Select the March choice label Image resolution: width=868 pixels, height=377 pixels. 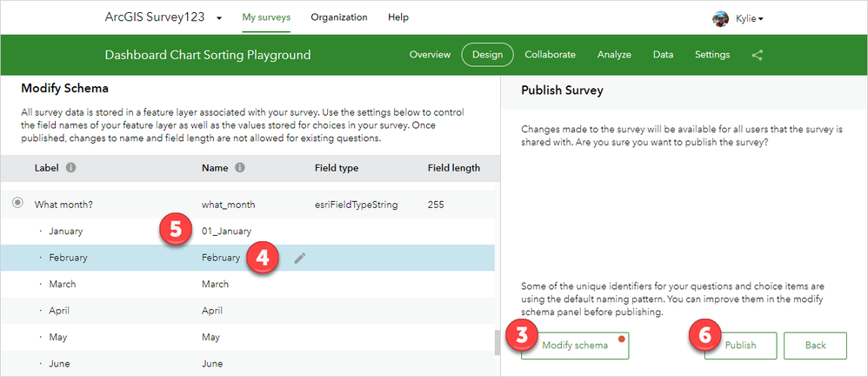63,284
